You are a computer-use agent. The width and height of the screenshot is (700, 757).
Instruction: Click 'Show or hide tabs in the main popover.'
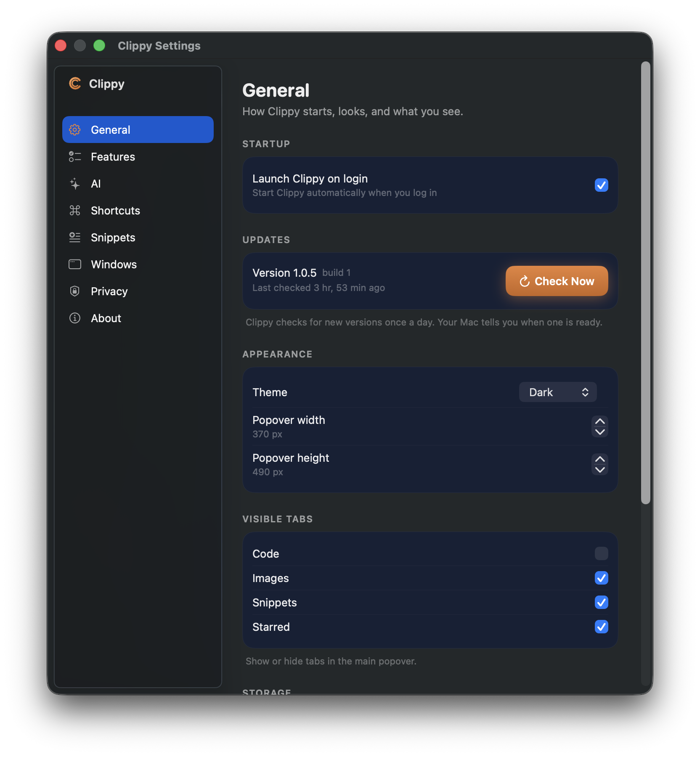[x=331, y=661]
